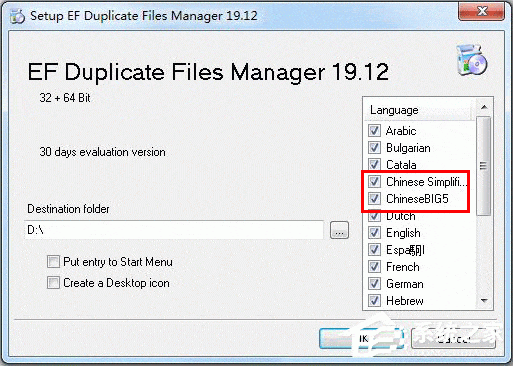Toggle the Chinese Simplified checkbox

coord(374,181)
